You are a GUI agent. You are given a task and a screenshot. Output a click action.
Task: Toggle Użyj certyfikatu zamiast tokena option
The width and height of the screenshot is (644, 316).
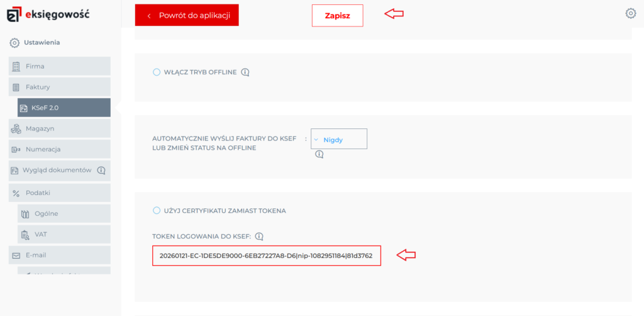(x=157, y=210)
